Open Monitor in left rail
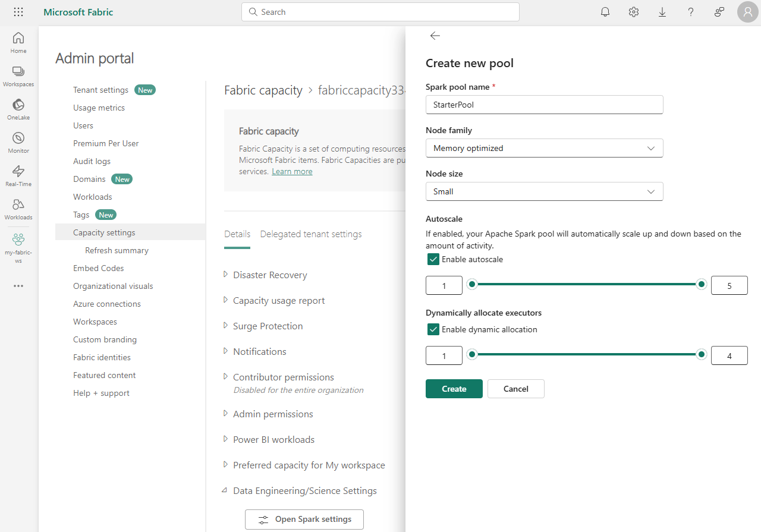The image size is (761, 532). pos(18,143)
